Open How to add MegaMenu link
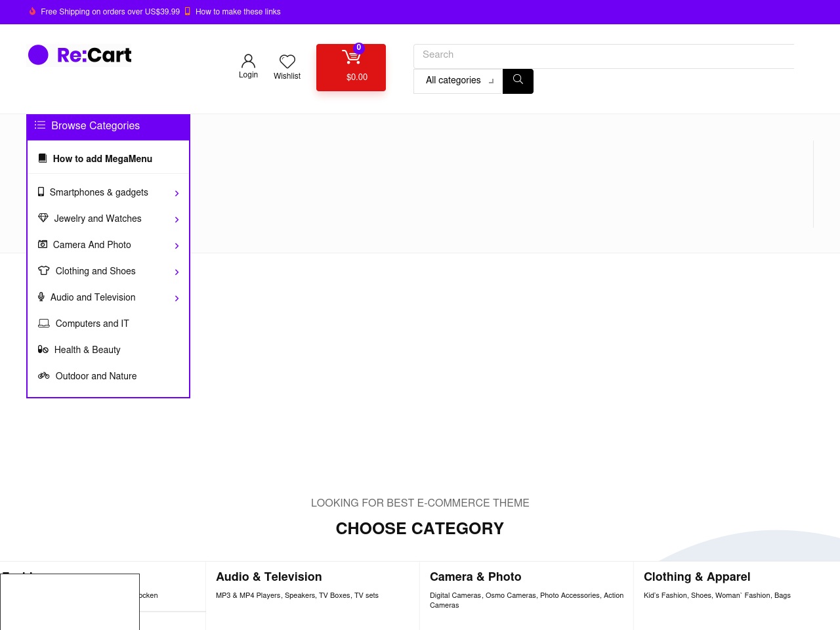This screenshot has width=840, height=630. [102, 159]
